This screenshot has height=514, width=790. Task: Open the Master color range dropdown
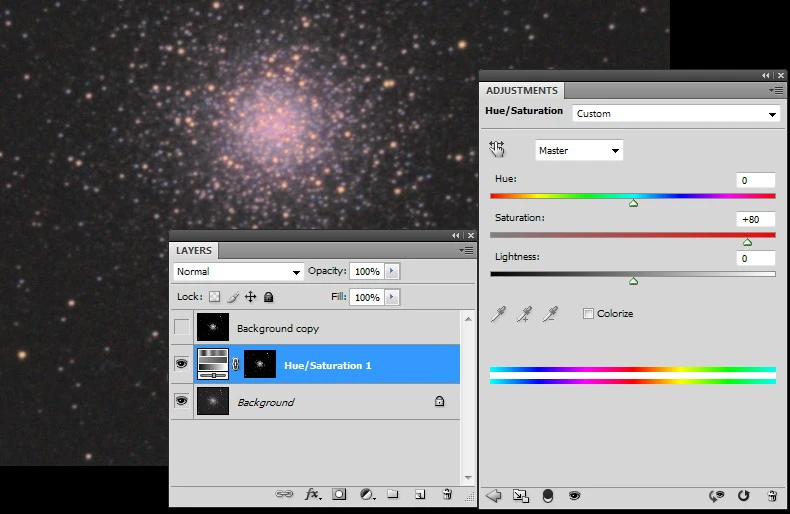click(579, 151)
